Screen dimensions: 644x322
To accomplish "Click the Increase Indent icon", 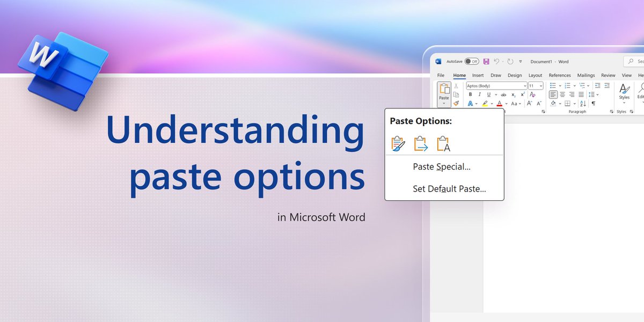I will click(607, 86).
